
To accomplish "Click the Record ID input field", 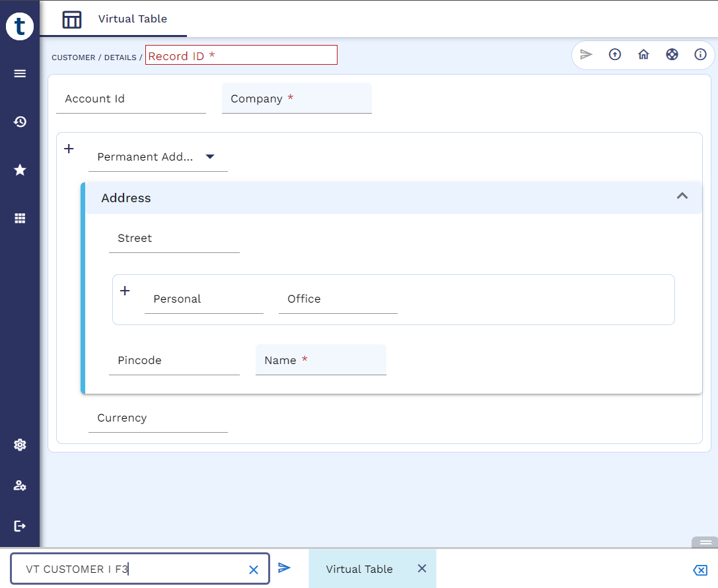I will [241, 55].
